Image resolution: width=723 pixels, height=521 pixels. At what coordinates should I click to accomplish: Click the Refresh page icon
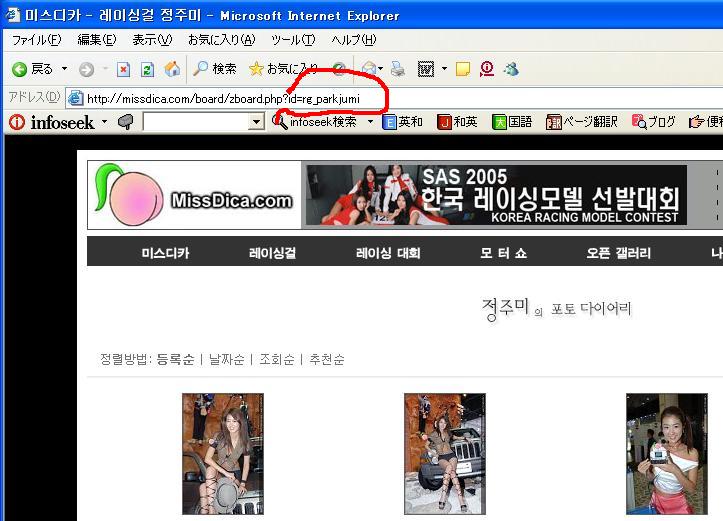tap(147, 69)
